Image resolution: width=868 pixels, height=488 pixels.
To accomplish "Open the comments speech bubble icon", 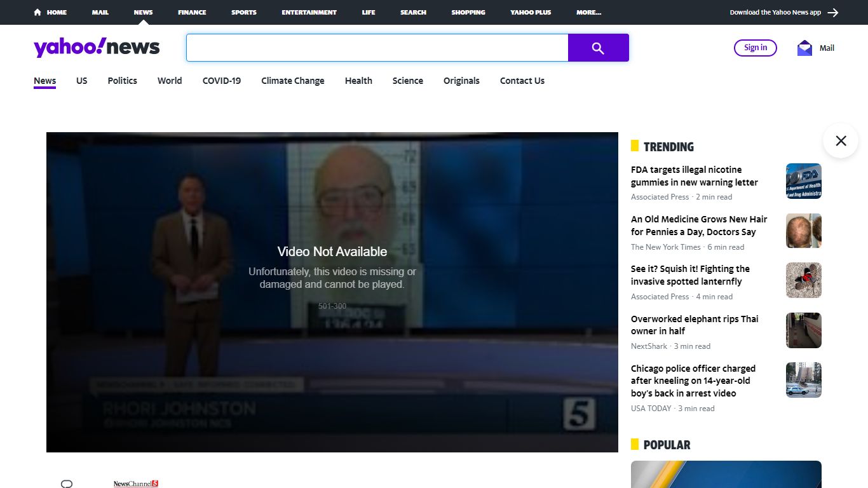I will [x=67, y=484].
